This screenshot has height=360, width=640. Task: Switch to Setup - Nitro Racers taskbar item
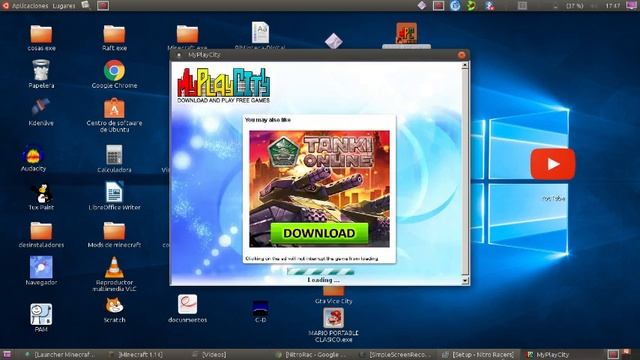click(x=479, y=355)
